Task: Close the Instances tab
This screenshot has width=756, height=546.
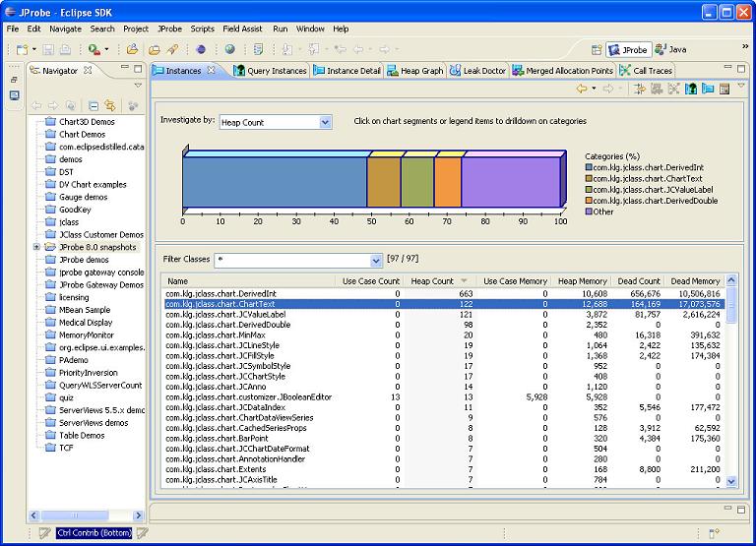Action: click(211, 71)
